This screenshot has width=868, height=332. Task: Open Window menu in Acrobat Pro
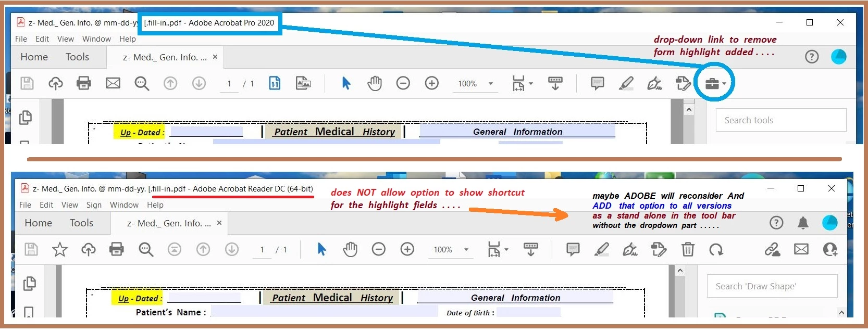tap(96, 39)
